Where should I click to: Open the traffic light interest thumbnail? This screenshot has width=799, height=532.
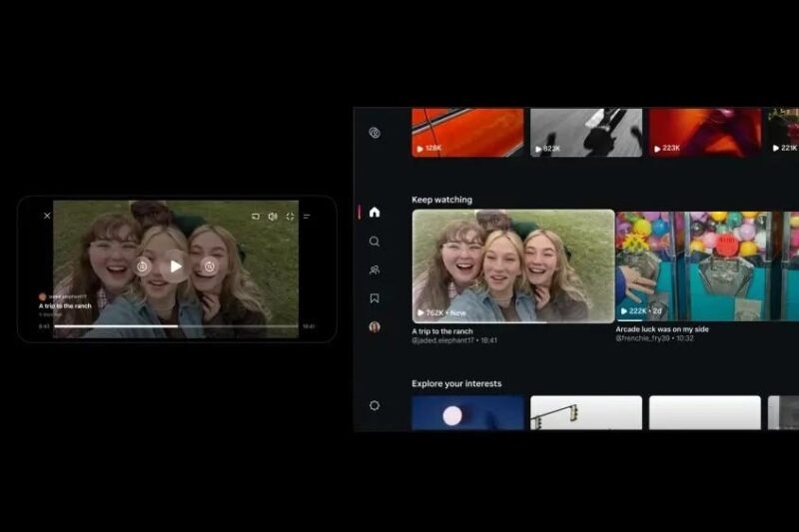coord(586,413)
